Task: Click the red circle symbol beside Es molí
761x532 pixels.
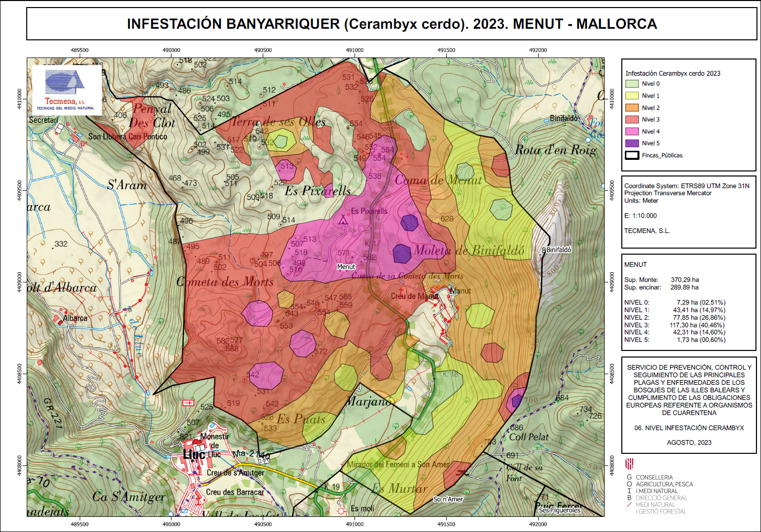Action: (x=341, y=511)
